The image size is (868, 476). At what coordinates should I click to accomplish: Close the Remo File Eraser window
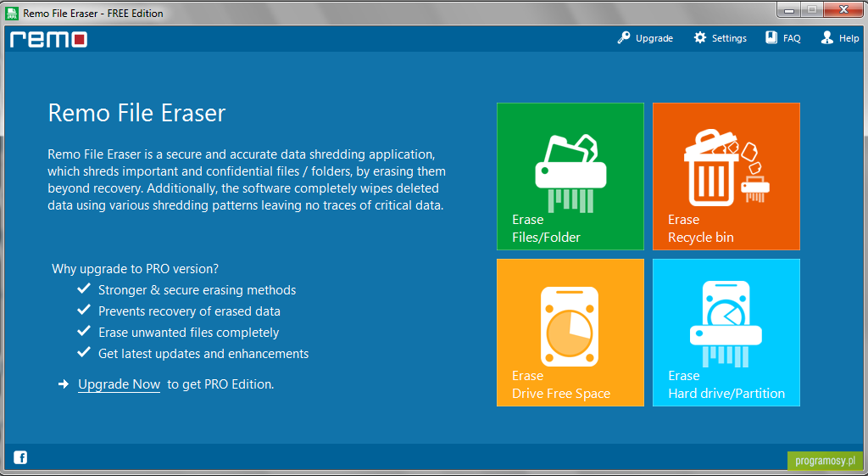click(843, 9)
